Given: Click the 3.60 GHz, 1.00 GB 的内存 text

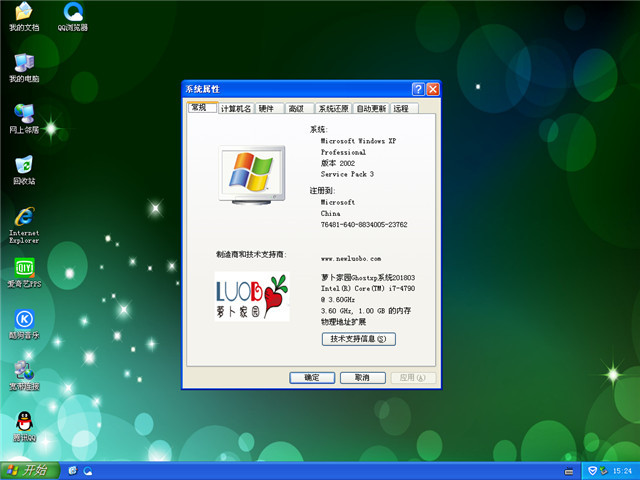Looking at the screenshot, I should point(366,311).
